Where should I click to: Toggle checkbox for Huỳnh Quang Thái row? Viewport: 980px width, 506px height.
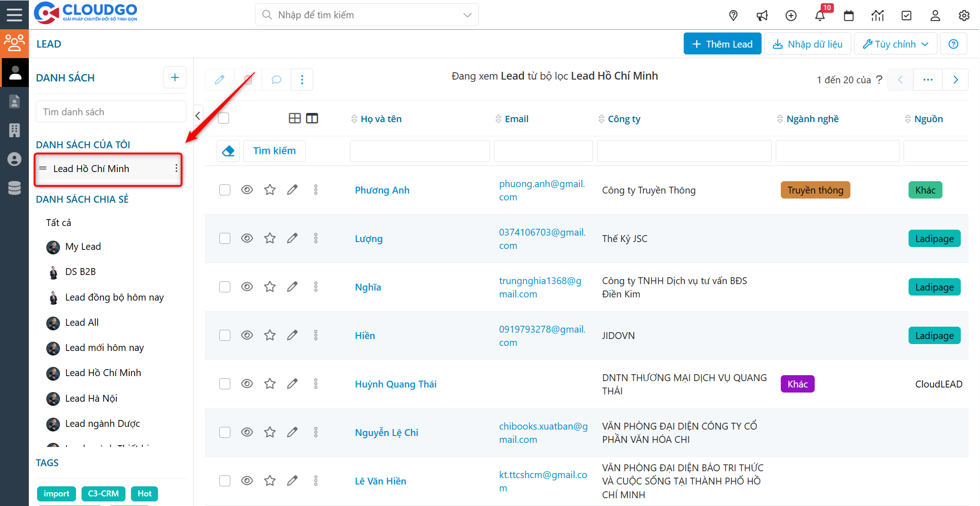224,383
